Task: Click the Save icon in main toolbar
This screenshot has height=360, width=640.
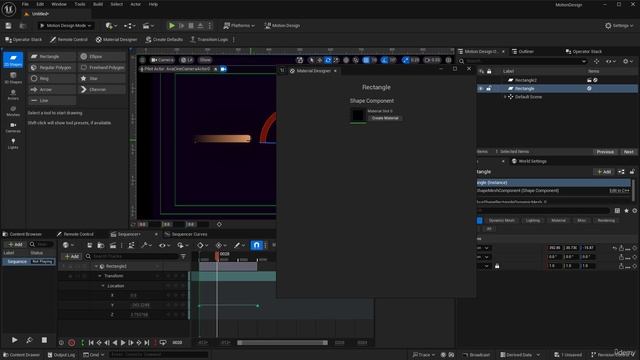Action: (x=8, y=26)
